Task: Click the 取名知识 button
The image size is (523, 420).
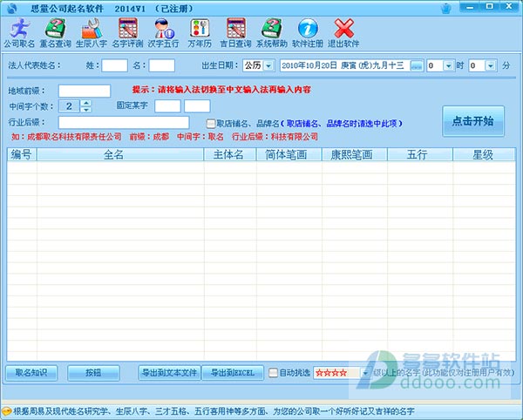Action: (x=31, y=373)
